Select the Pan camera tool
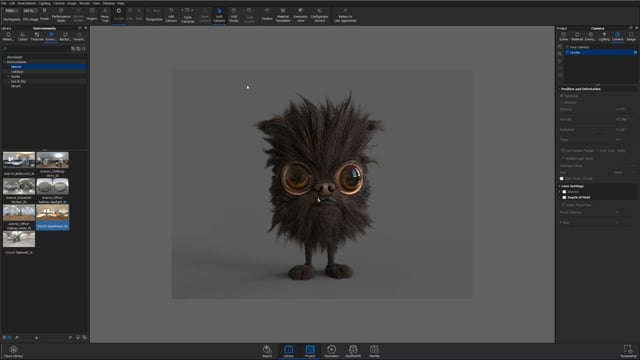The width and height of the screenshot is (640, 360). pyautogui.click(x=130, y=14)
